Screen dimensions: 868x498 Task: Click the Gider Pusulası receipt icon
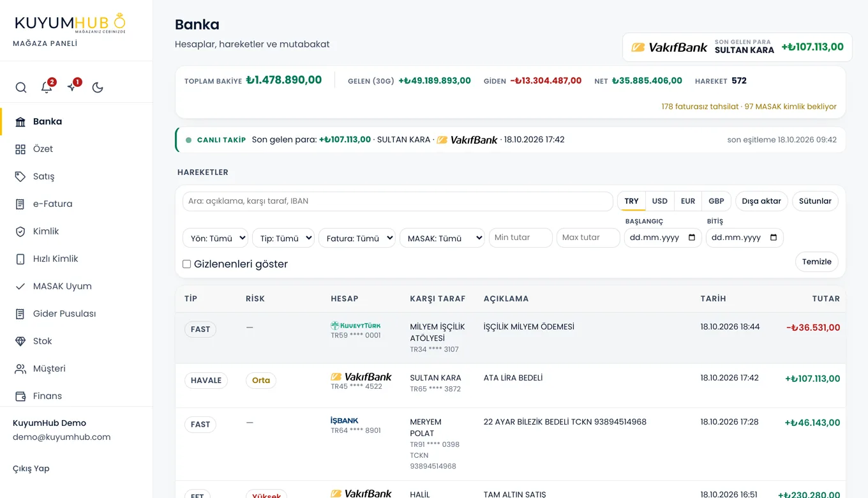pyautogui.click(x=20, y=313)
